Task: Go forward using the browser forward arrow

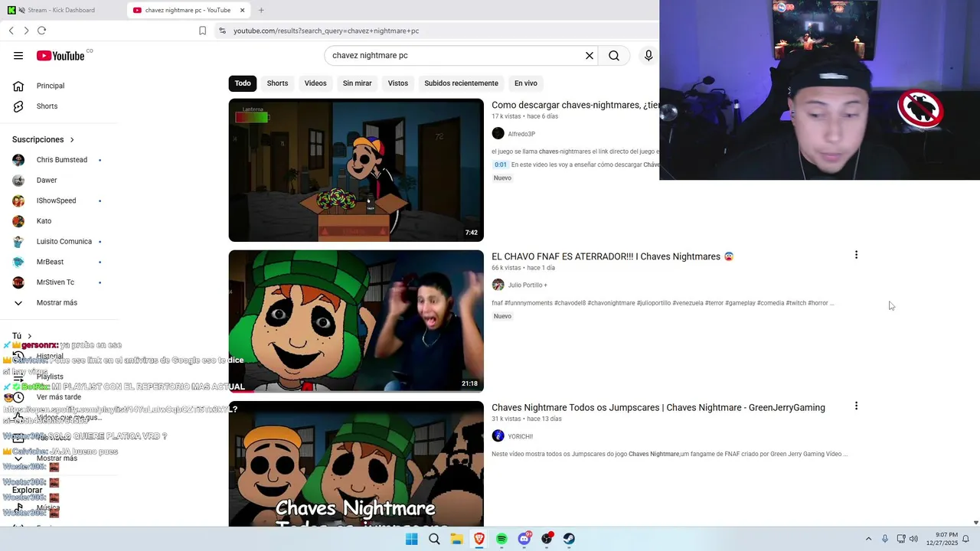Action: [x=26, y=31]
